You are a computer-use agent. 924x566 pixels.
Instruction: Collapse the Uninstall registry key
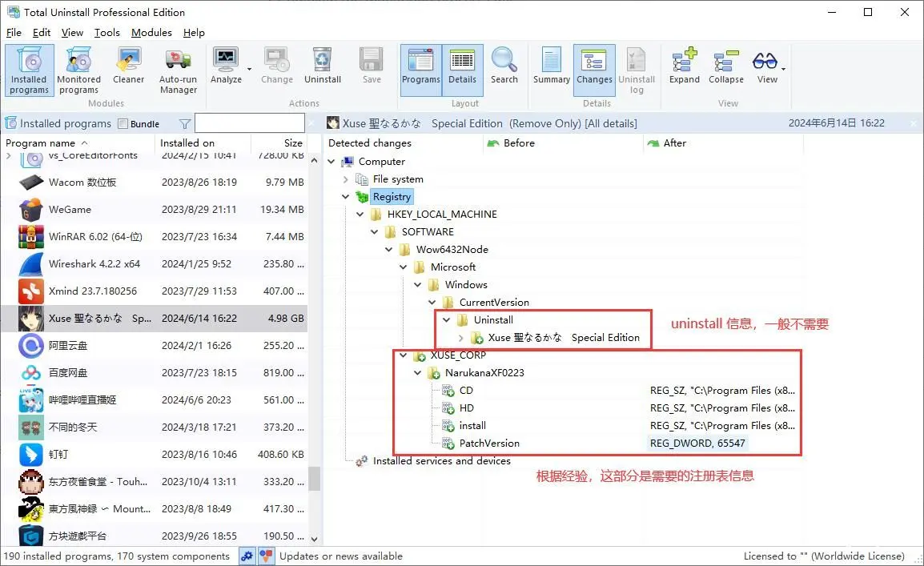click(x=447, y=319)
